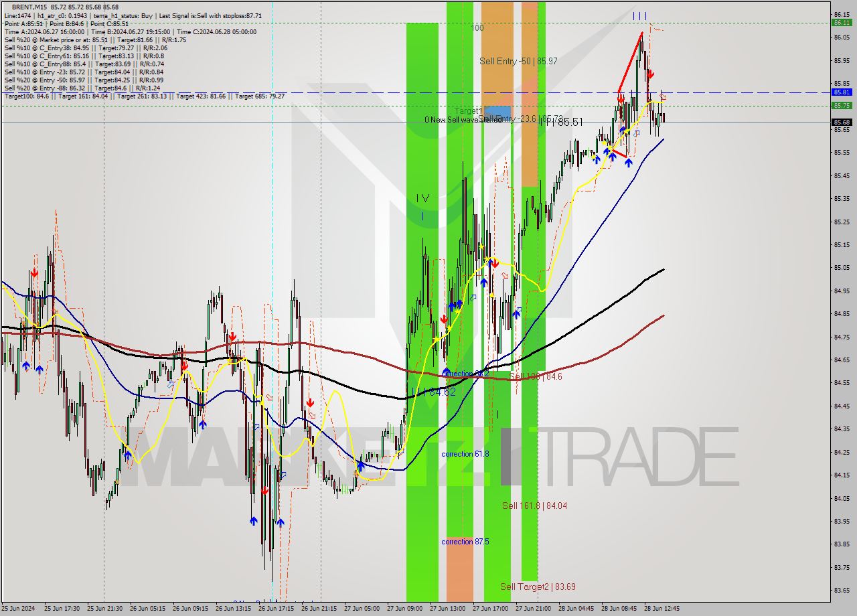The width and height of the screenshot is (857, 616).
Task: Click the 'Line:1474' indicator info line
Action: tap(133, 15)
